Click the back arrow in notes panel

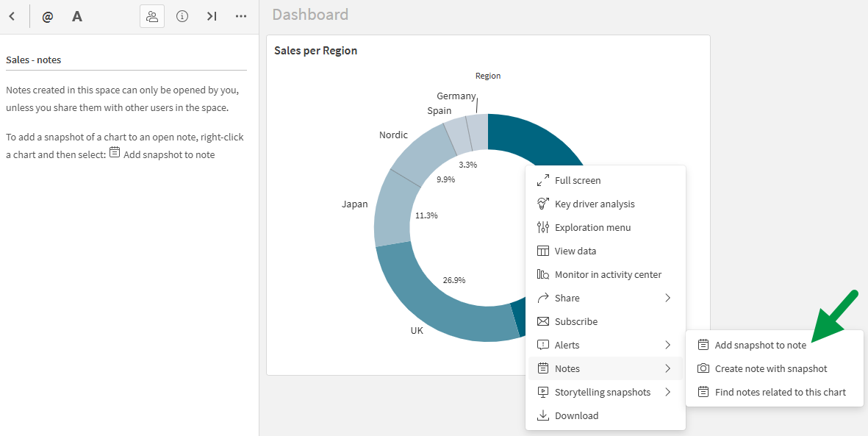coord(12,16)
